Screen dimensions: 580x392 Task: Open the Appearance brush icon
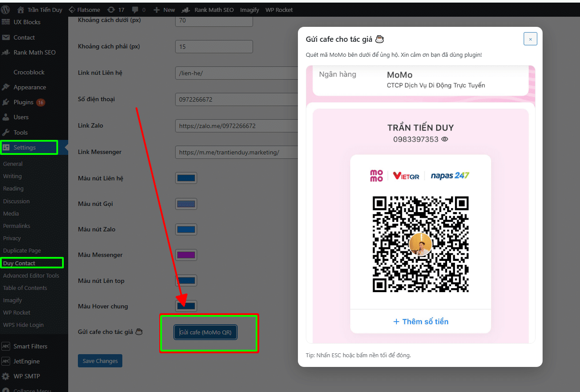[6, 87]
